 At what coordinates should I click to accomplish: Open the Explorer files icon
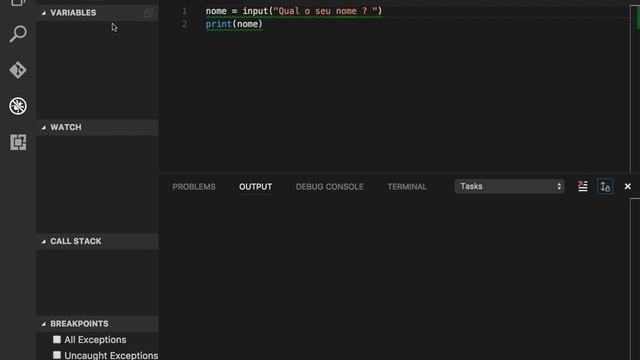pos(18,3)
